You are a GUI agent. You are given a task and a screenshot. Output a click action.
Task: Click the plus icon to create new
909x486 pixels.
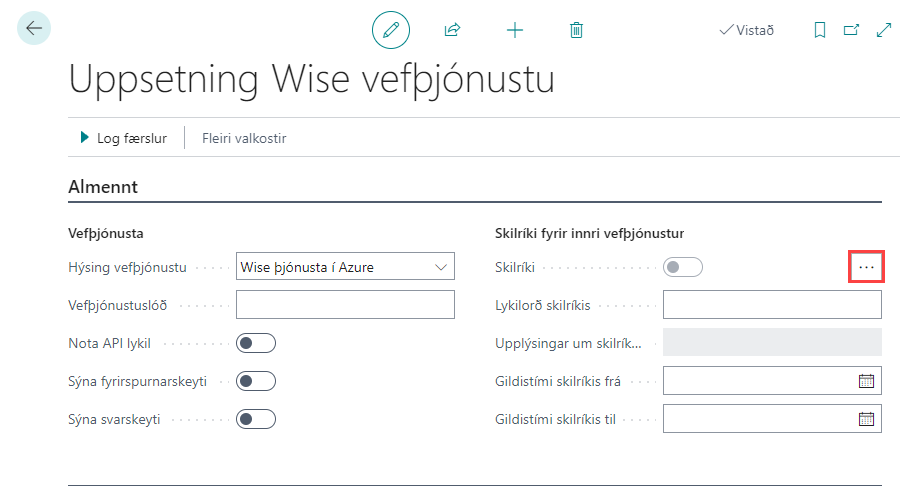(515, 30)
